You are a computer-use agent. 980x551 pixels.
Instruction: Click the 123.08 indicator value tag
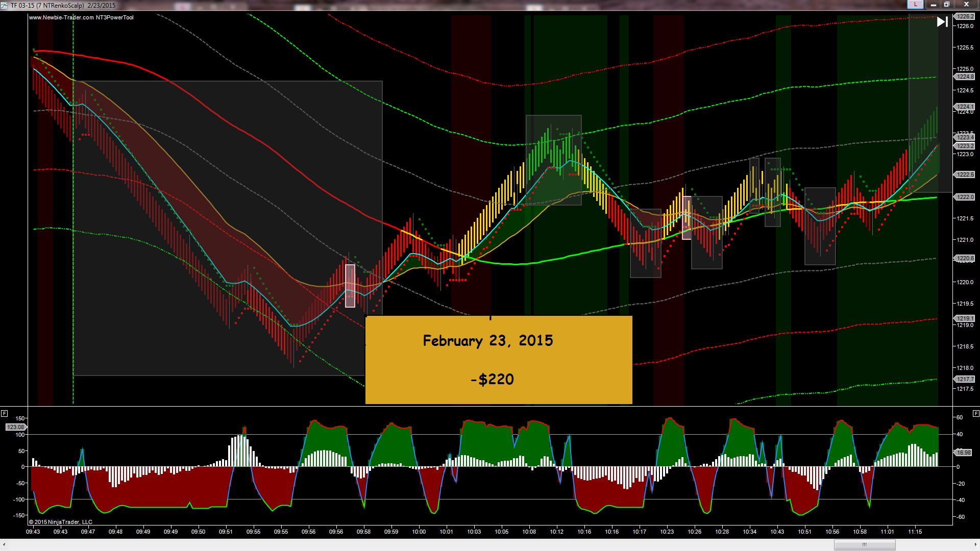[x=15, y=427]
